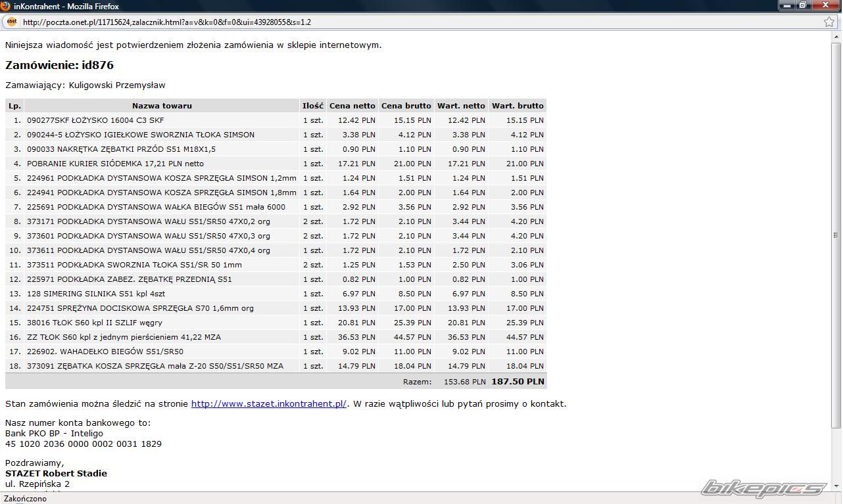Viewport: 843px width, 504px height.
Task: Click the 'Nazwa towaru' column header
Action: (x=162, y=106)
